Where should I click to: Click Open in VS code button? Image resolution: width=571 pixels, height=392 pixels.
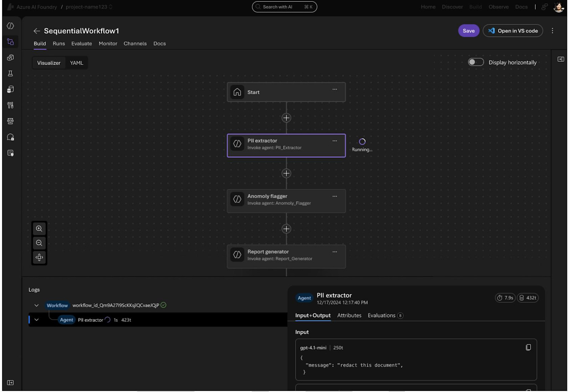513,31
